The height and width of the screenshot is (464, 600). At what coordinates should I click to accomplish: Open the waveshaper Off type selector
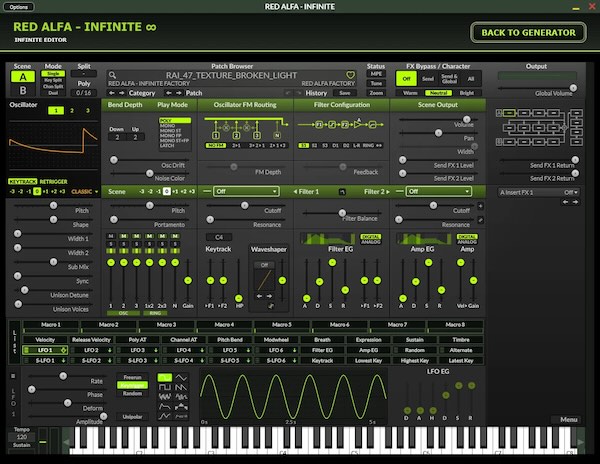pos(264,265)
